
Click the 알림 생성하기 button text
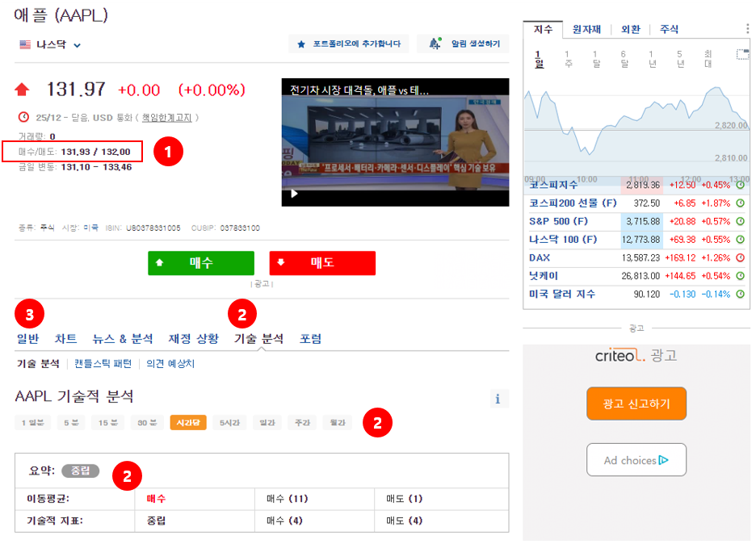click(x=476, y=44)
